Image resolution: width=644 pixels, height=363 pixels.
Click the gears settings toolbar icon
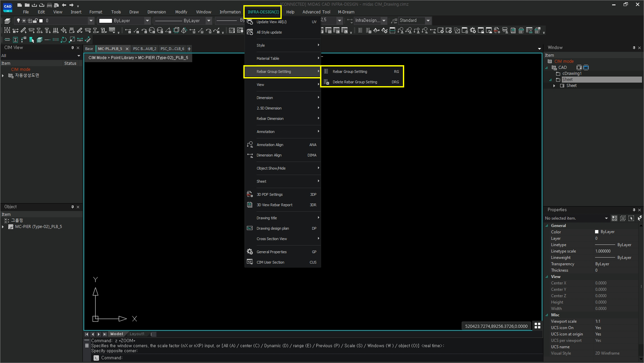[473, 30]
